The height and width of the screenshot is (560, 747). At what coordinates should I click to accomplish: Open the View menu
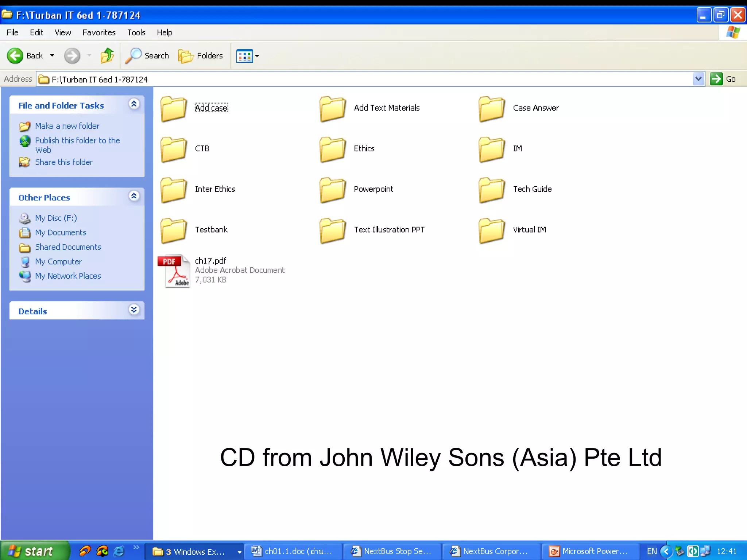tap(63, 32)
